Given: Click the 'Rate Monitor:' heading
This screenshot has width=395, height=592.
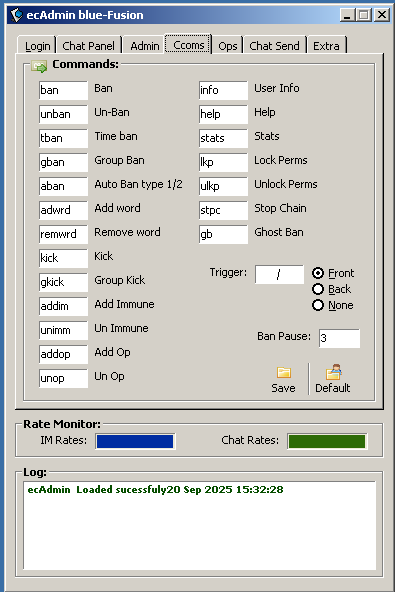Looking at the screenshot, I should point(62,424).
